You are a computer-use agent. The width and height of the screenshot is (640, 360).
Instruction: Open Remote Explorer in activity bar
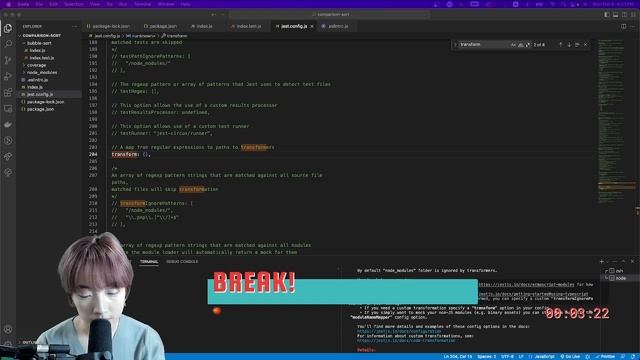(x=8, y=109)
